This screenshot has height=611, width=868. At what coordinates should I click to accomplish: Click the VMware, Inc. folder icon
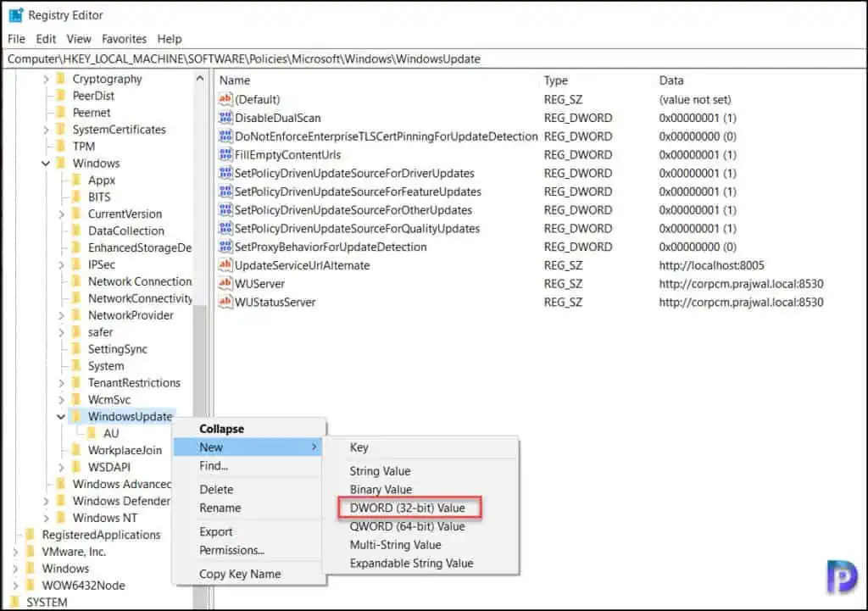31,551
